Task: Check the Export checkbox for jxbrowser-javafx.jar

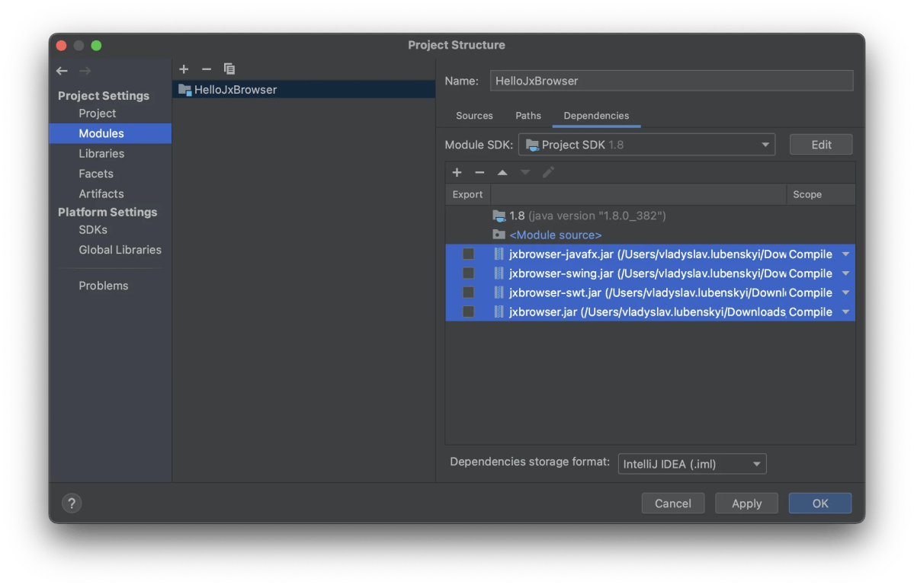Action: tap(468, 254)
